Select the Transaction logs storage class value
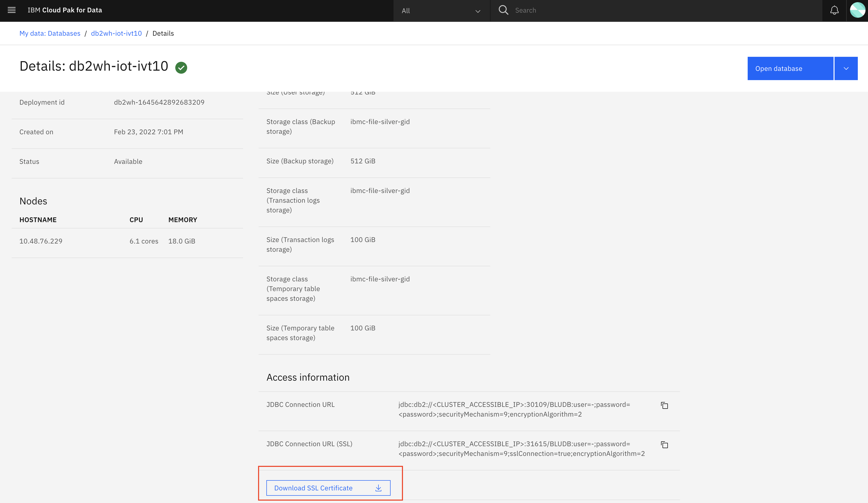Screen dimensions: 868x503 380,191
